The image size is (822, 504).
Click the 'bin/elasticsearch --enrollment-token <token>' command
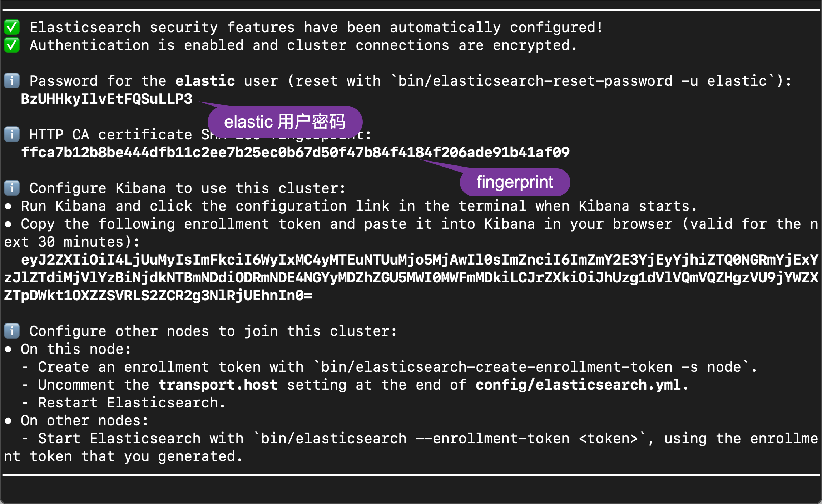[450, 439]
